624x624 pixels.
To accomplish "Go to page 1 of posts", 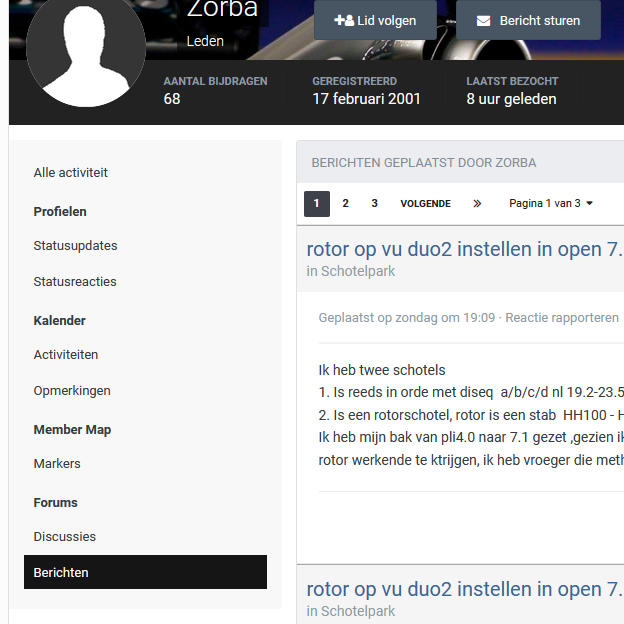I will (x=317, y=204).
